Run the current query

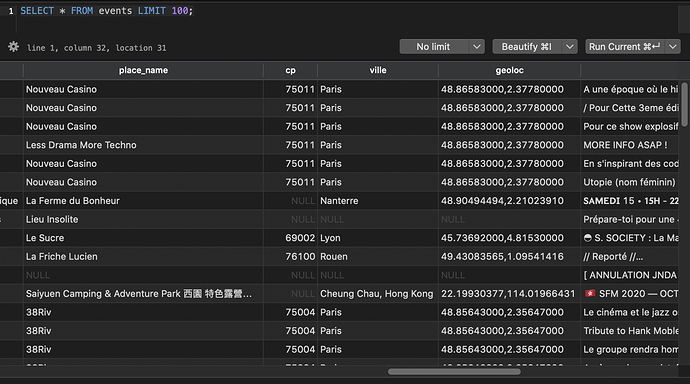pos(625,47)
